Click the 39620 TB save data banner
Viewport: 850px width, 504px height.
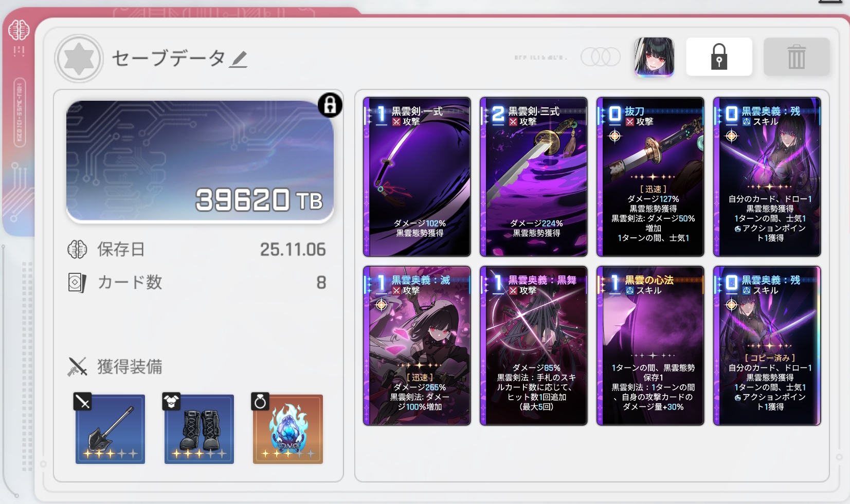[200, 161]
